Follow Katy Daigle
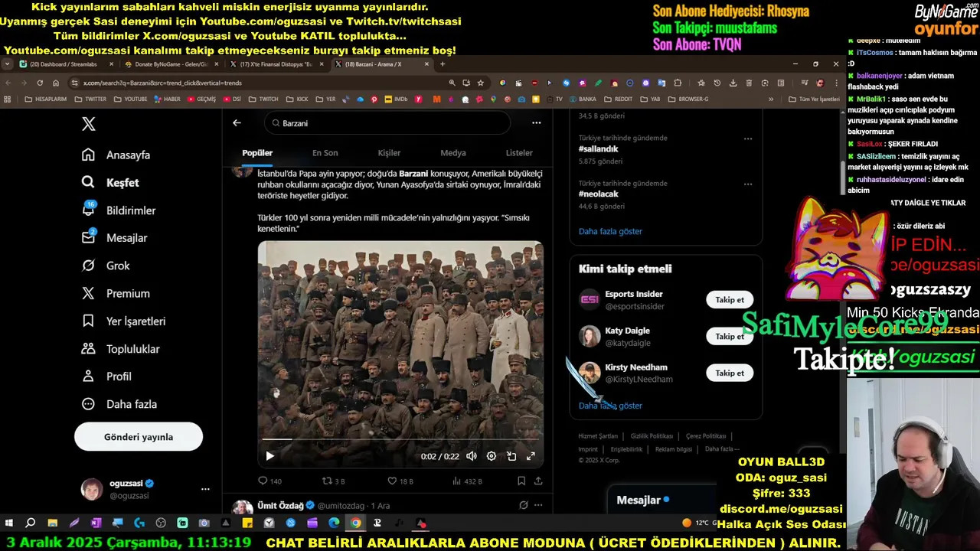Viewport: 980px width, 551px height. tap(730, 337)
